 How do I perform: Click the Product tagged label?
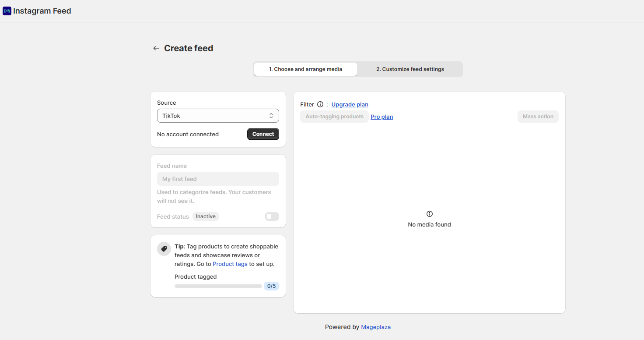click(x=196, y=276)
